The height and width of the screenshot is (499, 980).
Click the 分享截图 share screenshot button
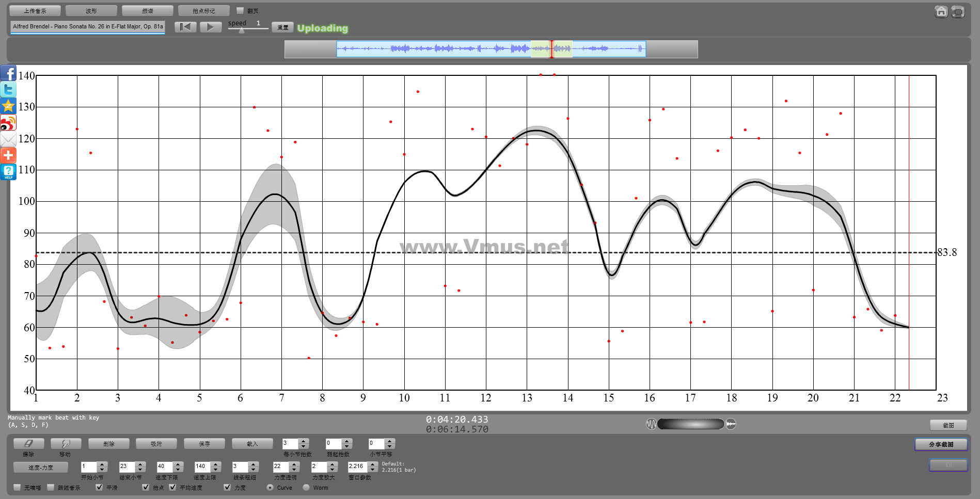point(941,444)
